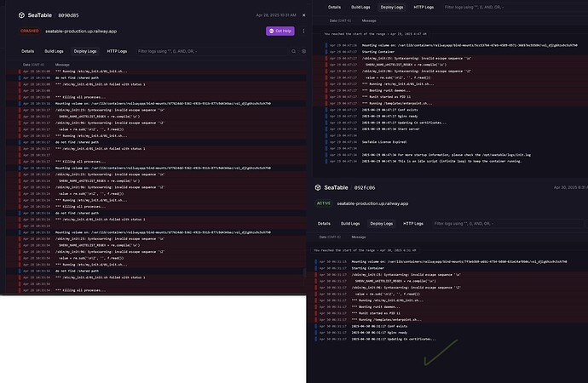The width and height of the screenshot is (588, 383).
Task: Click the SeaTable cube icon of crashed deployment
Action: [x=21, y=15]
